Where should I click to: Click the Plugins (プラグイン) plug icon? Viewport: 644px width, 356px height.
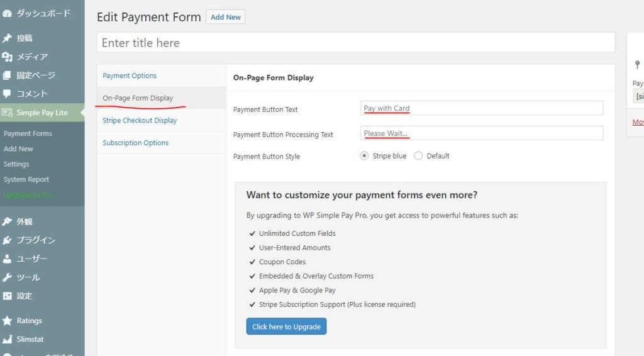coord(6,240)
